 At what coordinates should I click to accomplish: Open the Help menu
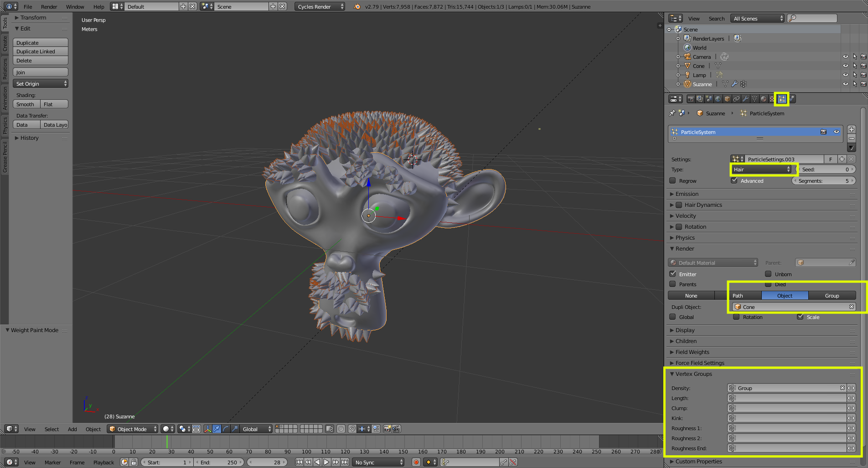click(x=98, y=6)
